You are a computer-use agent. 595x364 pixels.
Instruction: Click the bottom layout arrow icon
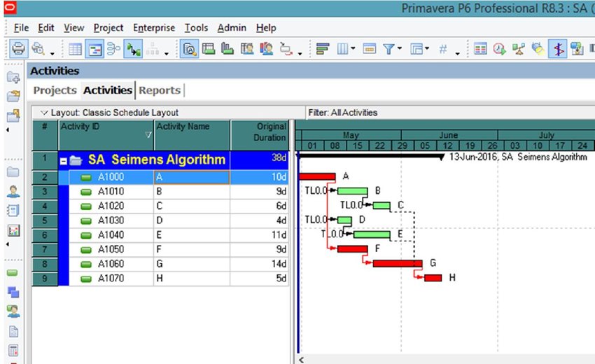286,49
